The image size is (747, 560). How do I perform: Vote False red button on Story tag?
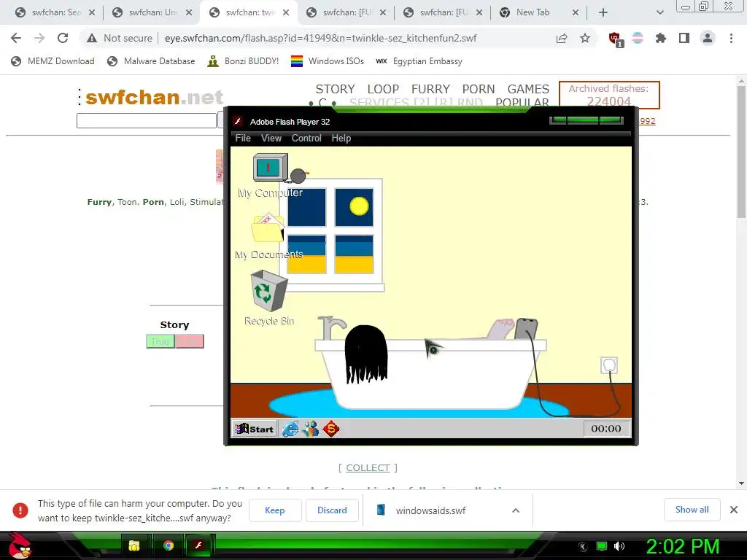point(190,341)
